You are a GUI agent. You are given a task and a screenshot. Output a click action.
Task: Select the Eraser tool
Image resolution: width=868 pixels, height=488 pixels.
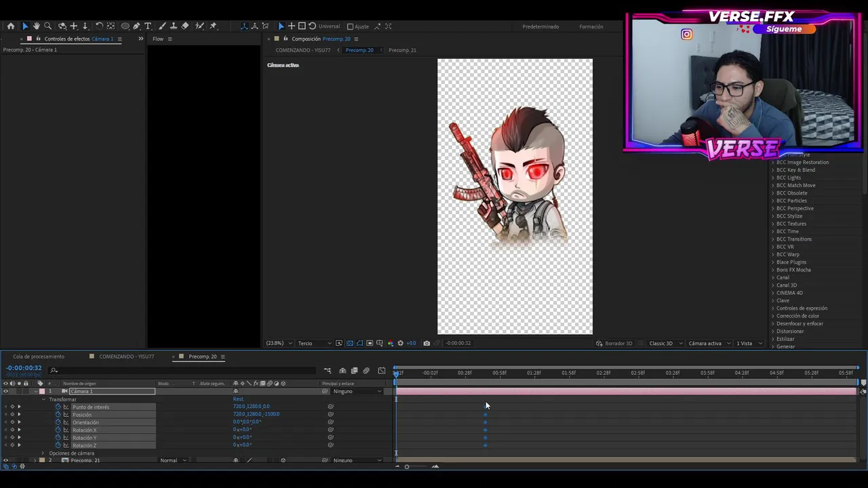185,26
